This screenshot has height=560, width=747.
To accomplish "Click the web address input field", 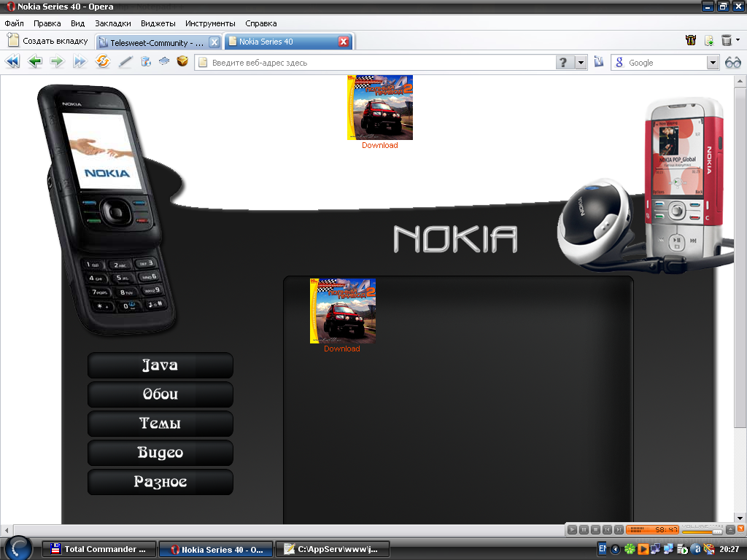I will pyautogui.click(x=379, y=63).
